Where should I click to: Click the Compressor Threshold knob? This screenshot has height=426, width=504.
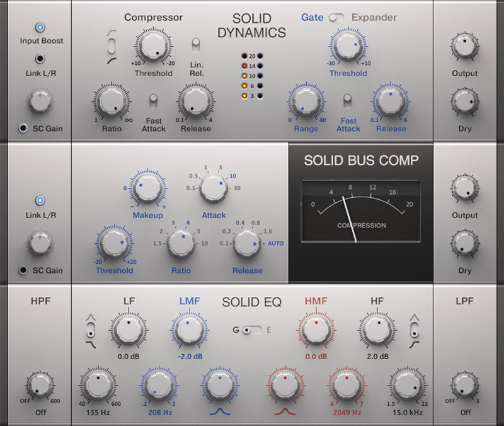pos(153,45)
